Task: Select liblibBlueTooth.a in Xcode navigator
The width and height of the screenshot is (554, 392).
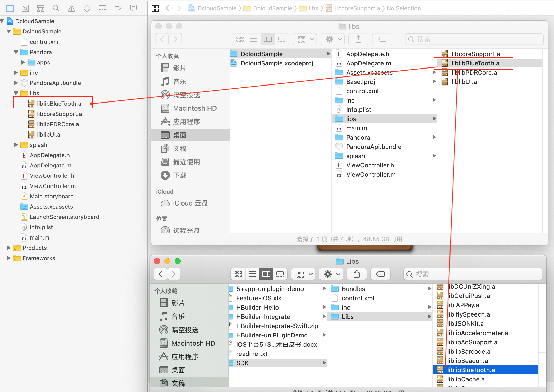Action: pos(58,104)
